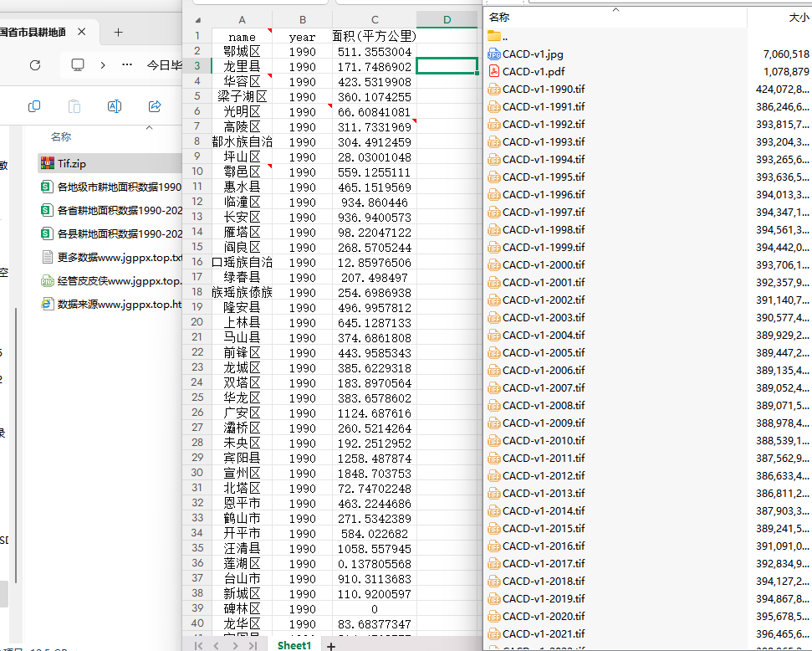Select column C header in spreadsheet
This screenshot has height=651, width=812.
(x=375, y=20)
